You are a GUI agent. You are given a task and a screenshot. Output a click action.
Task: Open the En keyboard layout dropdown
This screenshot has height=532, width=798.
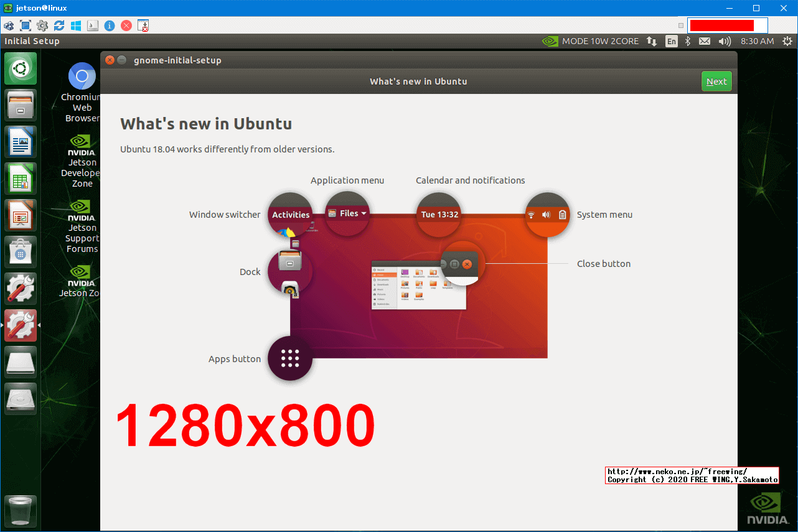pos(671,41)
